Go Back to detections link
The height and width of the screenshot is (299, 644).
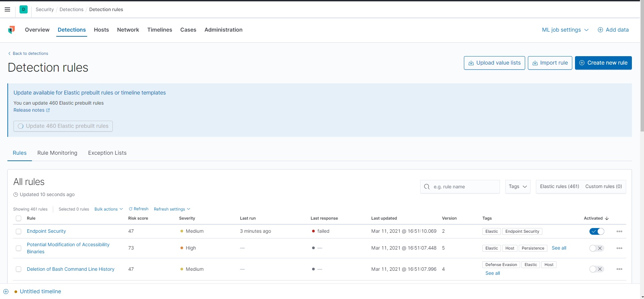coord(28,53)
